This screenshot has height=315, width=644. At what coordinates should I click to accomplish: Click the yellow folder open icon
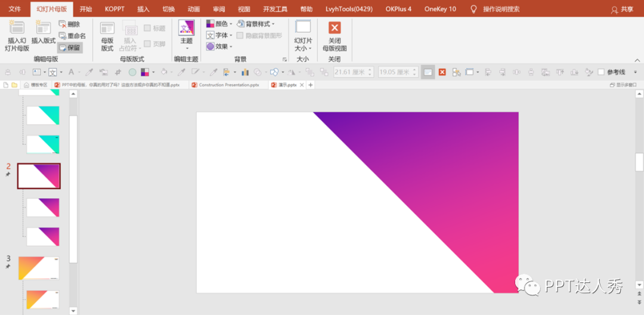tap(14, 85)
